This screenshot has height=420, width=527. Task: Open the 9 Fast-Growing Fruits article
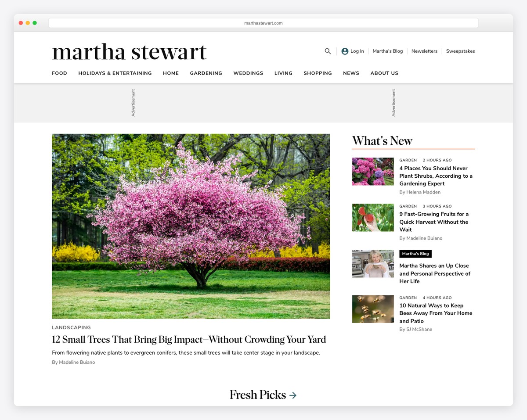click(434, 222)
